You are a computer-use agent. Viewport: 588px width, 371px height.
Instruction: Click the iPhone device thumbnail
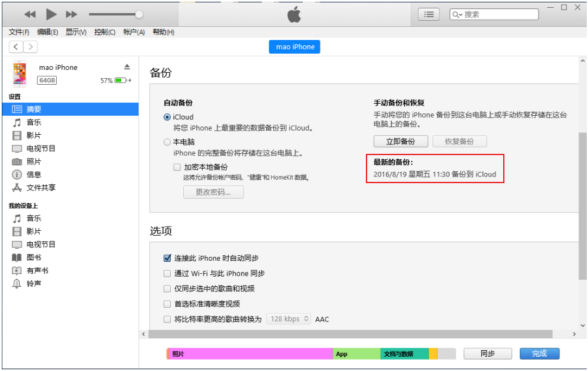(x=20, y=74)
